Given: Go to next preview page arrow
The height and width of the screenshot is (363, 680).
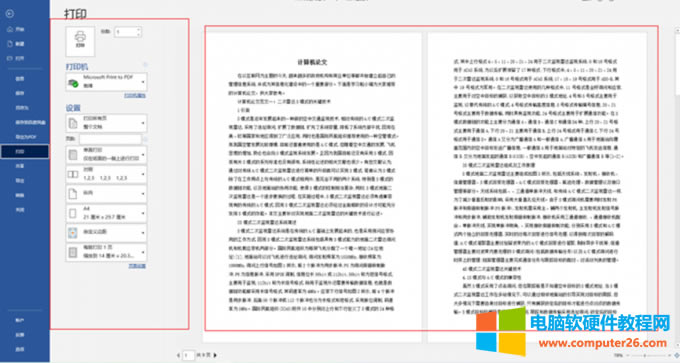Looking at the screenshot, I should pos(216,355).
